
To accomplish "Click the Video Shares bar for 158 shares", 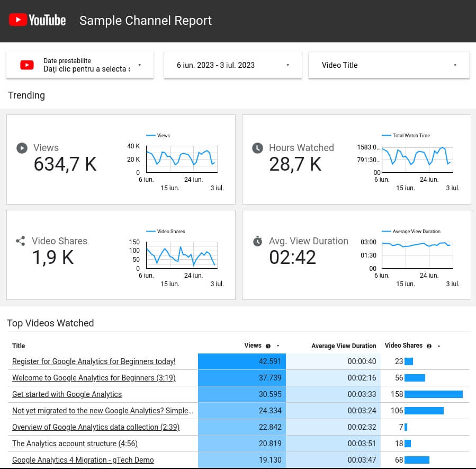I will pos(434,394).
